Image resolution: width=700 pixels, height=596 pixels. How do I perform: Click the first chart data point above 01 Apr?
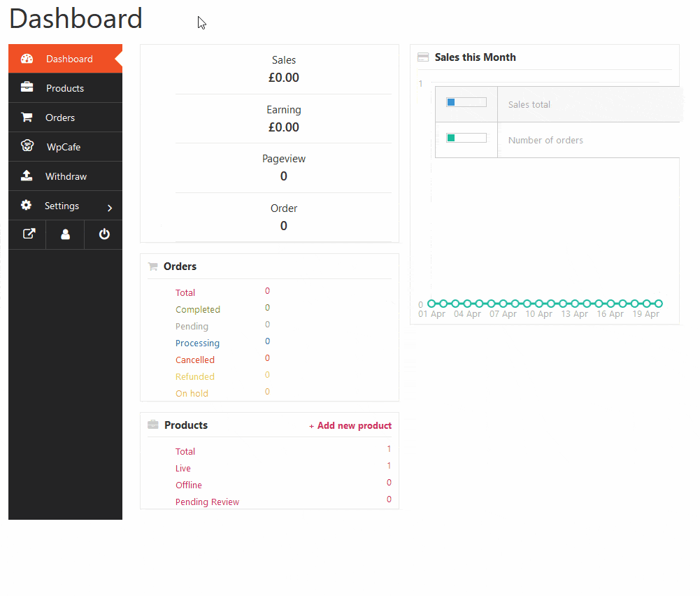(x=431, y=304)
